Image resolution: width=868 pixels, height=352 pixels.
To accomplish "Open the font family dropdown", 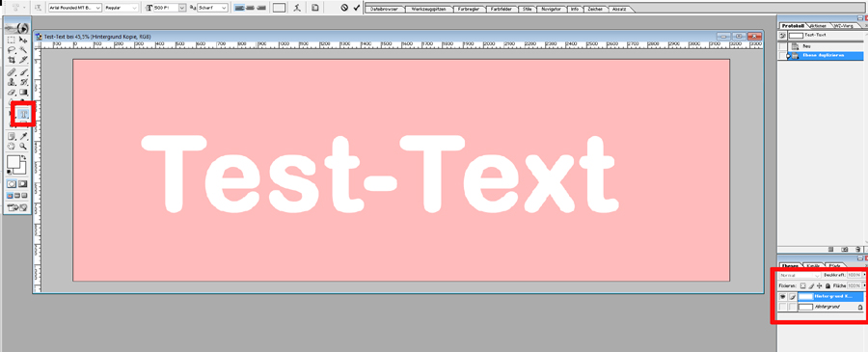I will click(x=74, y=8).
